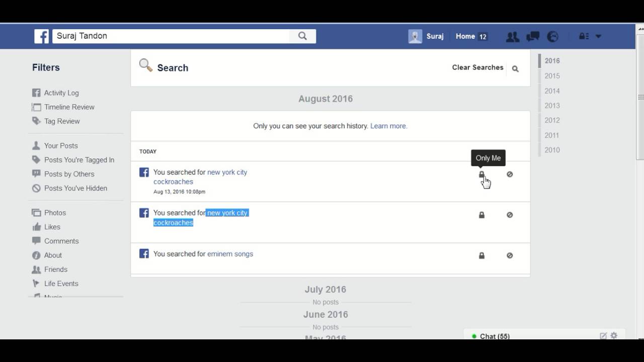Click the lock icon on the highlighted cockroaches search

click(x=481, y=215)
